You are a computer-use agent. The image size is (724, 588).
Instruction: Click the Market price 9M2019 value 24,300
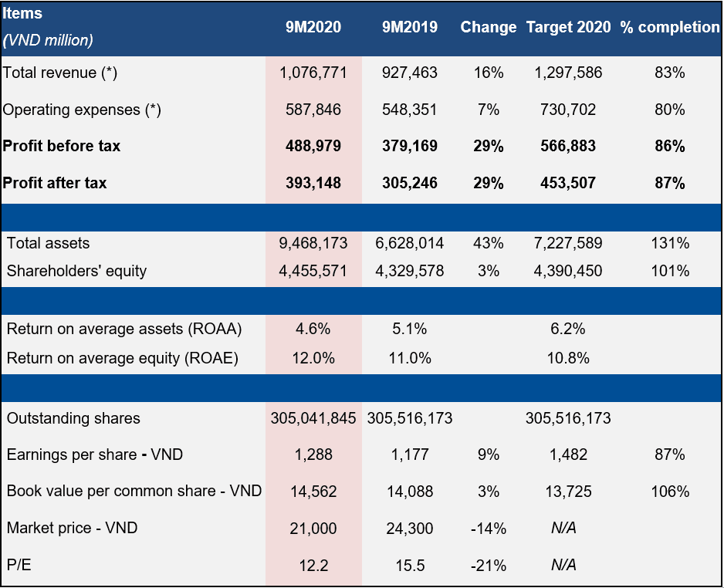click(410, 528)
